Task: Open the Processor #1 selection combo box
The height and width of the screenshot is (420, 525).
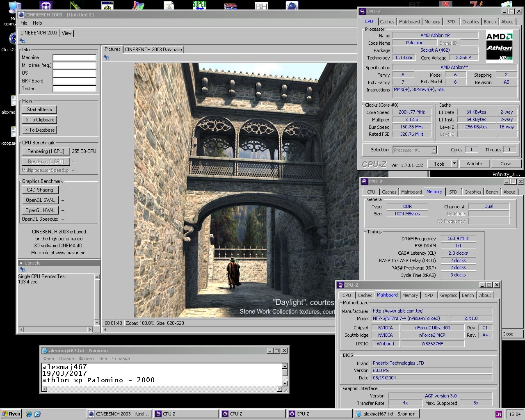Action: pos(415,150)
